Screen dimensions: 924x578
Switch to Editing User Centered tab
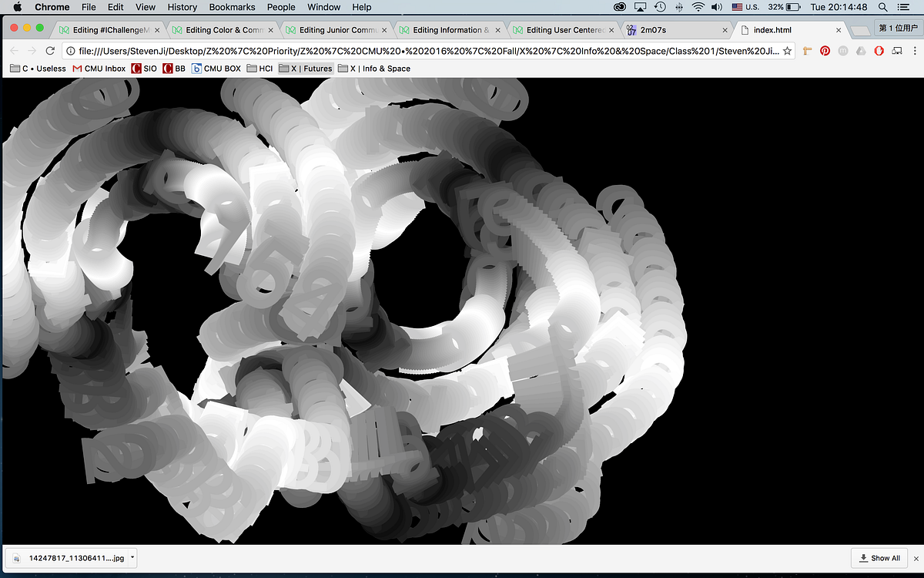[564, 30]
